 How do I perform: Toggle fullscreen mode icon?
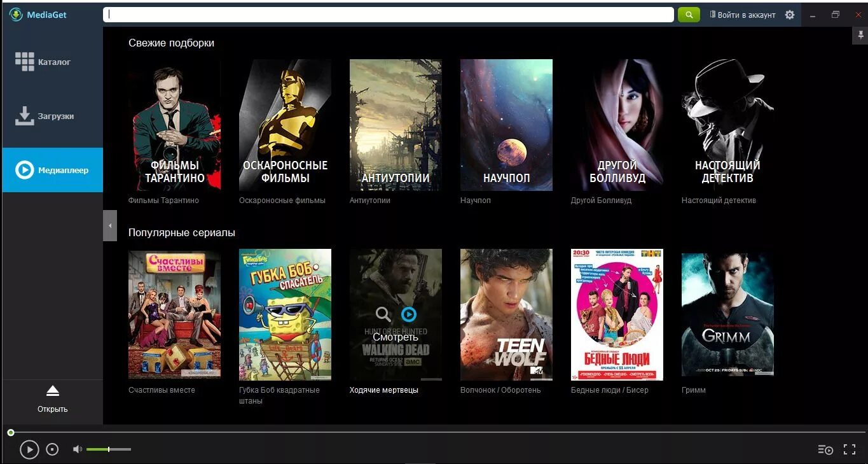[850, 449]
